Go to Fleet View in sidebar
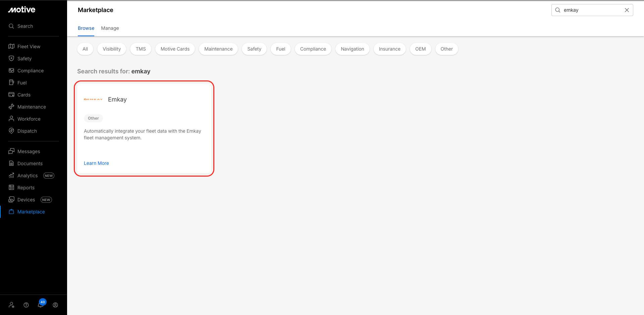This screenshot has width=644, height=315. coord(29,47)
